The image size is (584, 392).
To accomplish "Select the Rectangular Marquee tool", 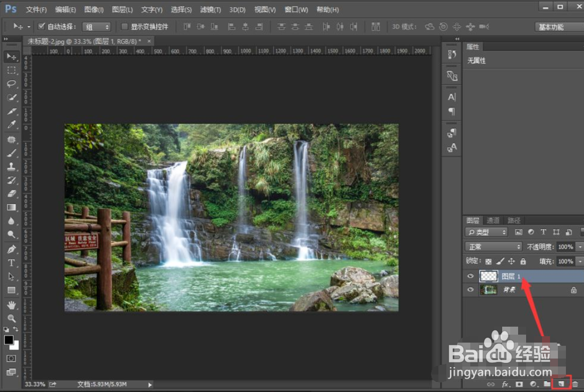I will pos(11,70).
